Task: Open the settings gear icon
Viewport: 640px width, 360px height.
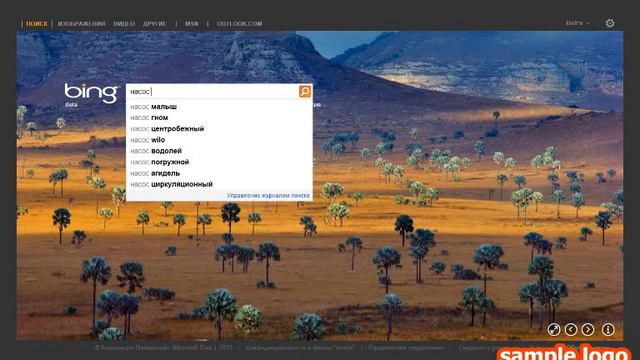Action: [610, 23]
